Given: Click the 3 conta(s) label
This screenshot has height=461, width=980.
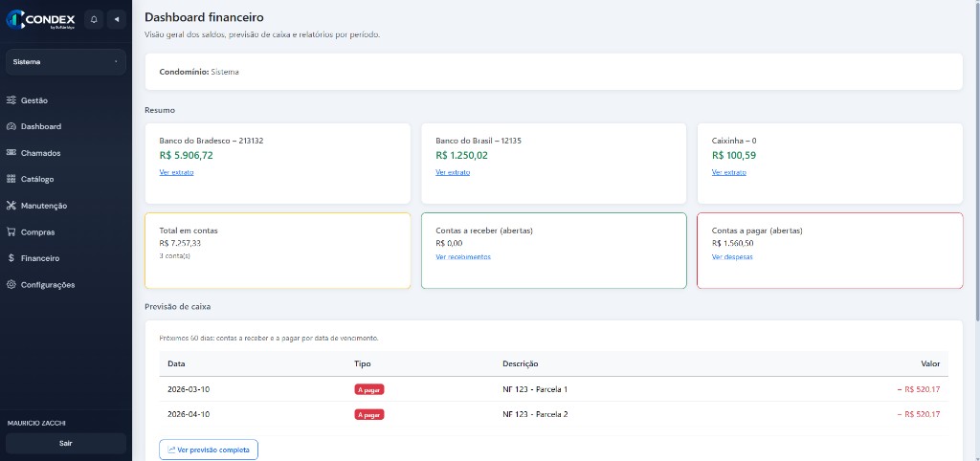Looking at the screenshot, I should 175,255.
